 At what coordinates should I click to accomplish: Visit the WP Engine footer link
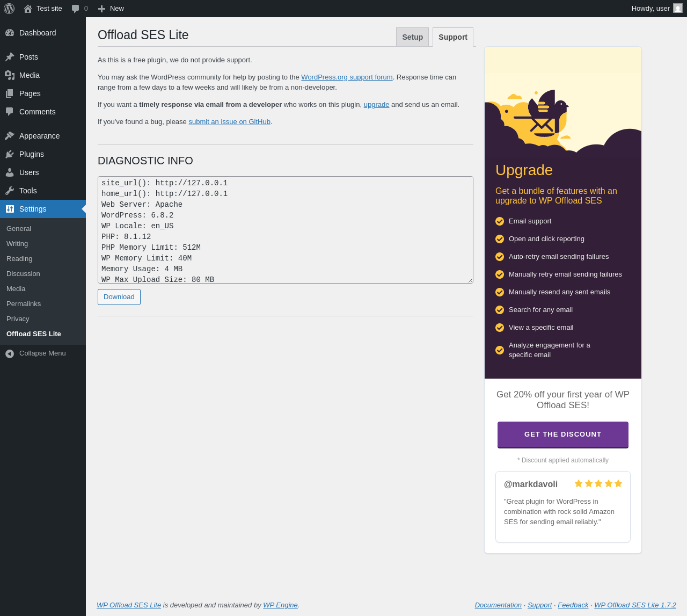(280, 605)
